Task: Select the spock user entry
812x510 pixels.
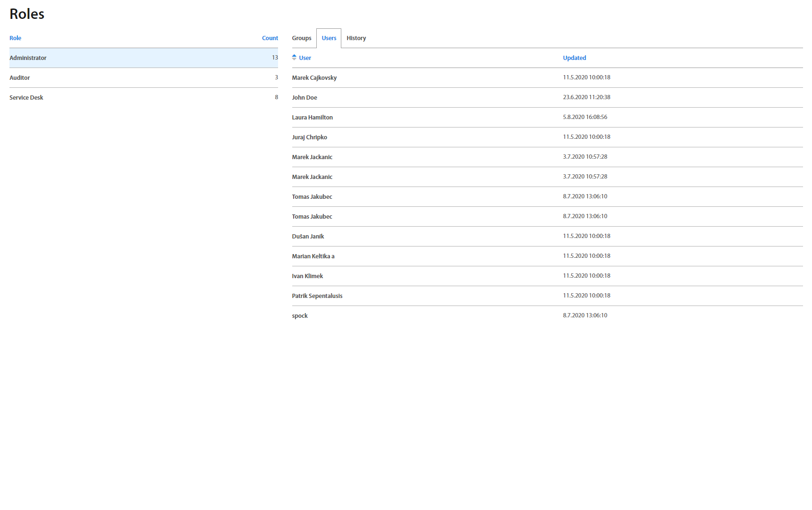Action: tap(300, 316)
